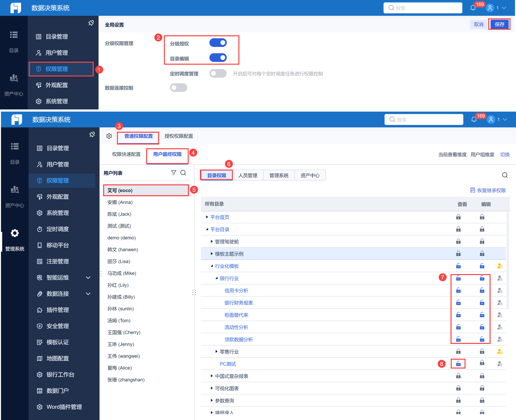Click the search icon in the user list
Image resolution: width=516 pixels, height=420 pixels.
point(183,173)
